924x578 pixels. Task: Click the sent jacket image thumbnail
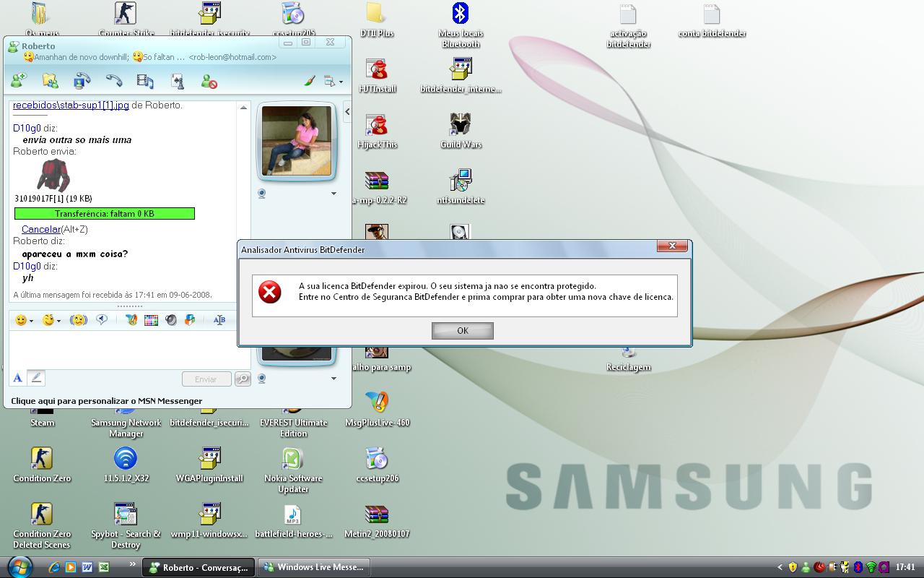coord(53,175)
